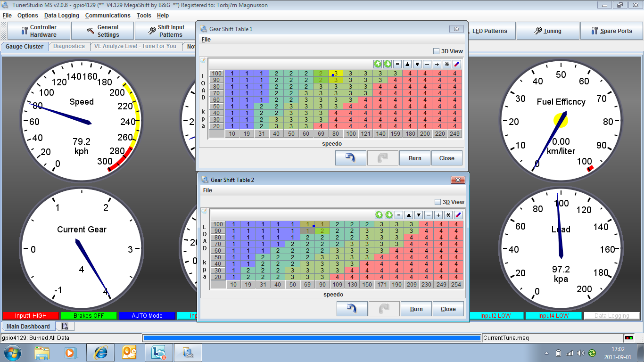644x362 pixels.
Task: Click Burn in Gear Shift Table 1
Action: [415, 158]
